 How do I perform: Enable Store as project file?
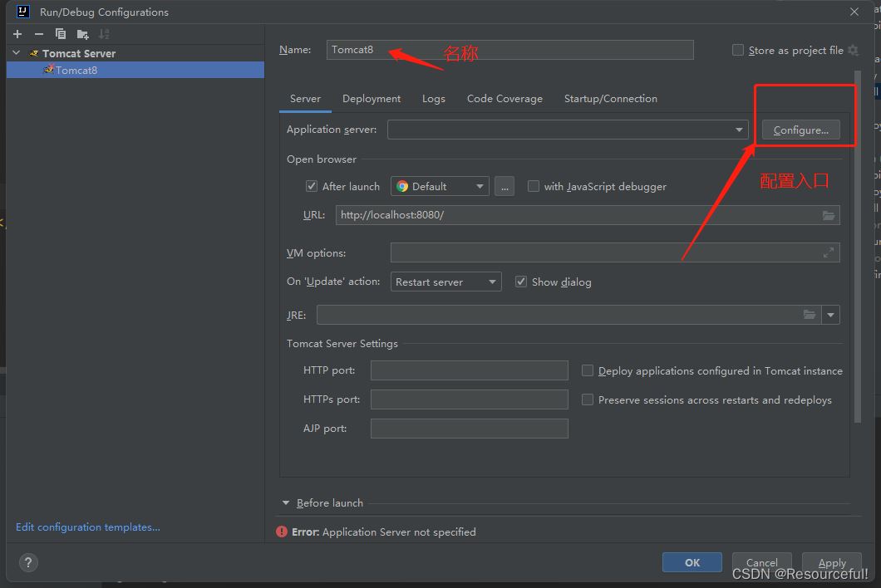pyautogui.click(x=738, y=50)
